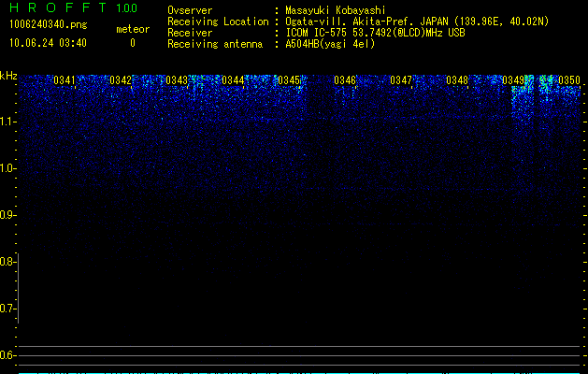Click the Ovserver label
The height and width of the screenshot is (374, 588).
click(190, 10)
